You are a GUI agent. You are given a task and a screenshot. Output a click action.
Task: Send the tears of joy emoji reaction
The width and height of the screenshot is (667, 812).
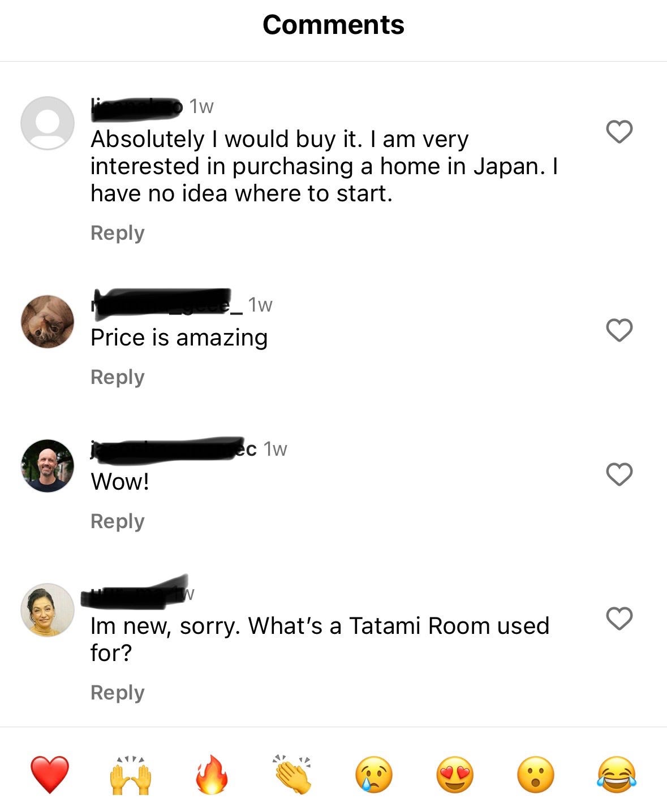tap(617, 775)
